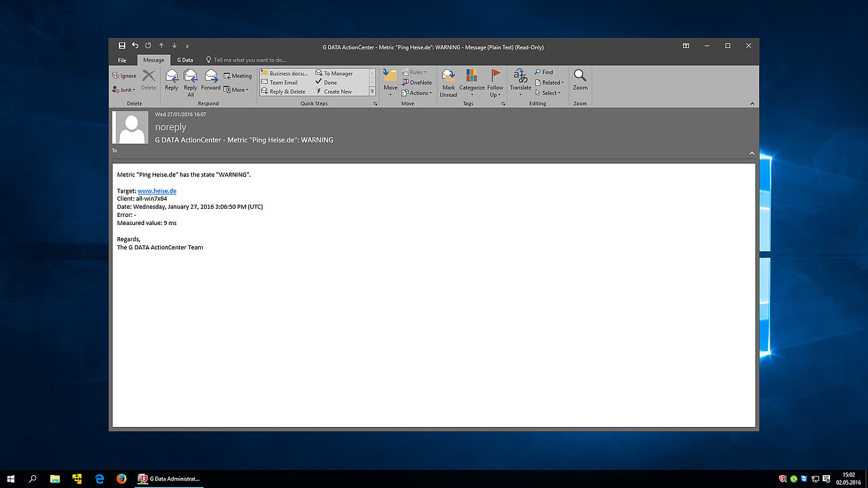This screenshot has width=868, height=488.
Task: Open the www.heise.de link
Action: (x=157, y=191)
